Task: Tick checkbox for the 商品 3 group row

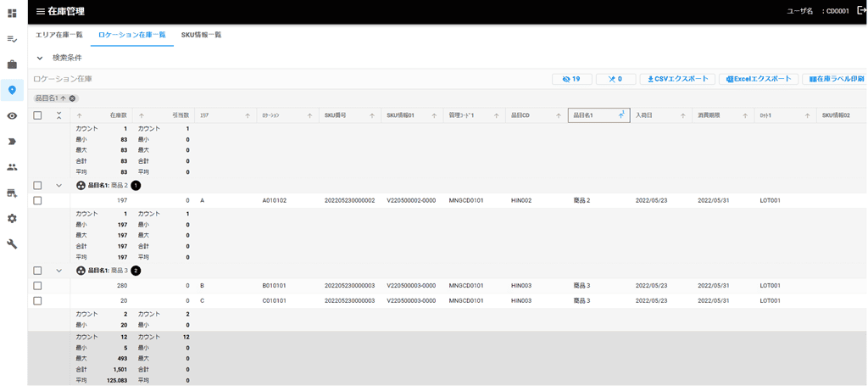Action: click(37, 271)
